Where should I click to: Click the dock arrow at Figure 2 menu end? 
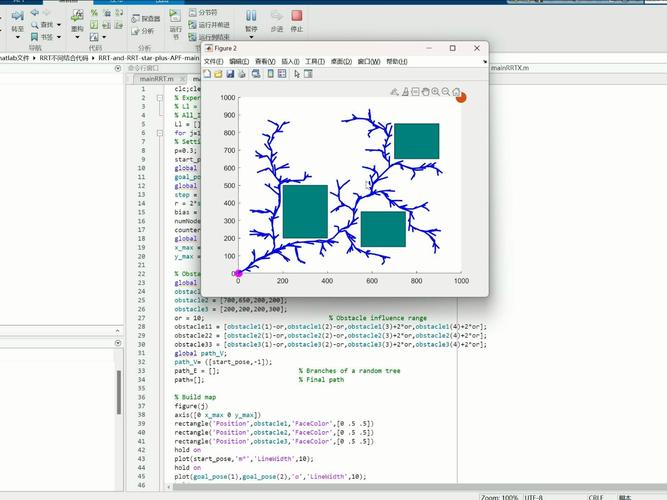(485, 62)
